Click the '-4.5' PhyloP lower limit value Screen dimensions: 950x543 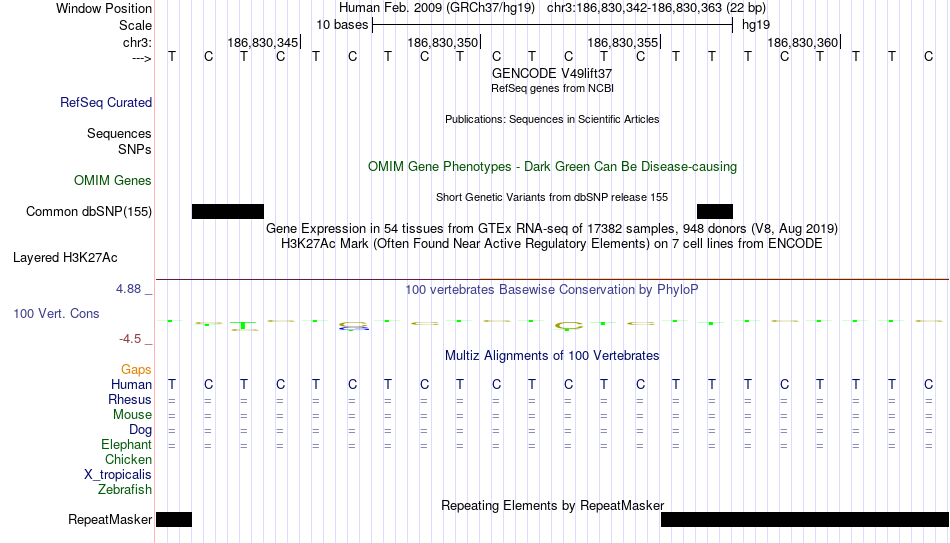pos(130,339)
